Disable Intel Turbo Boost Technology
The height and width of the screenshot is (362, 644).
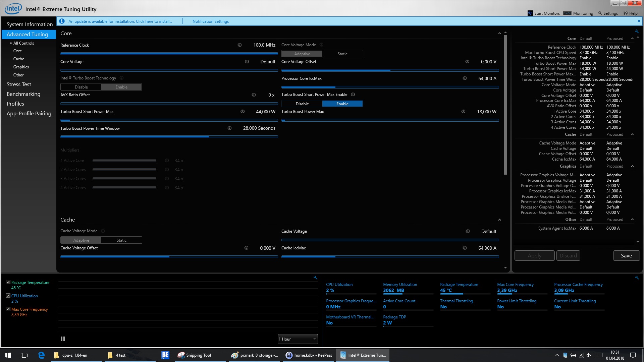(x=81, y=87)
